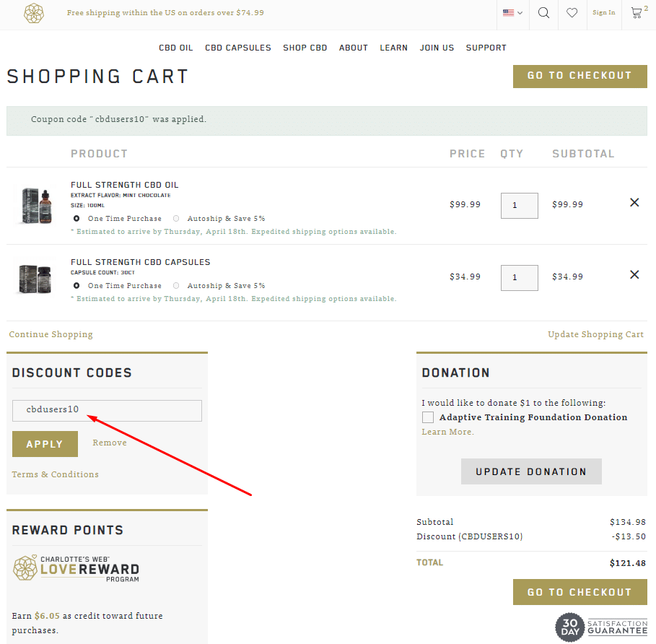Click the 30 Day Satisfaction Guarantee badge

pyautogui.click(x=600, y=627)
